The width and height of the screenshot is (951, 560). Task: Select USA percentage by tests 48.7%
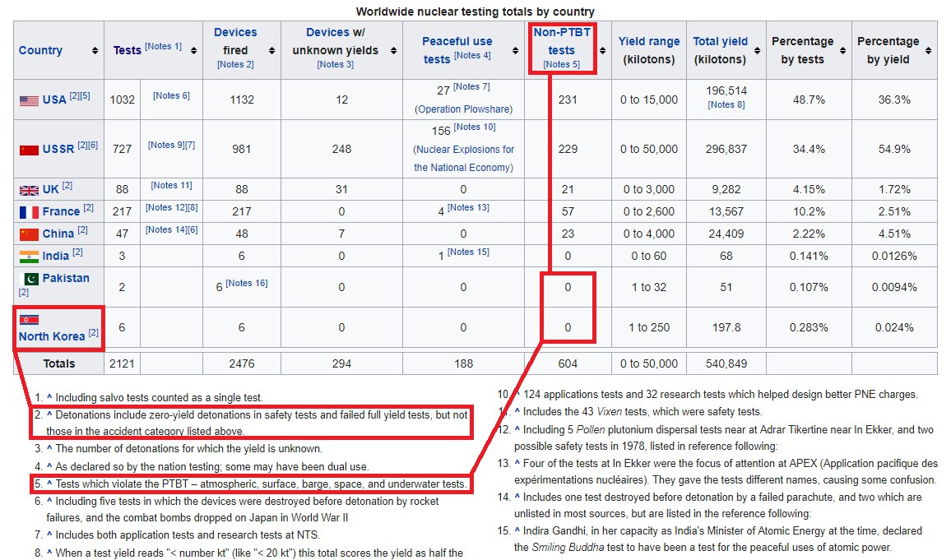[x=809, y=100]
